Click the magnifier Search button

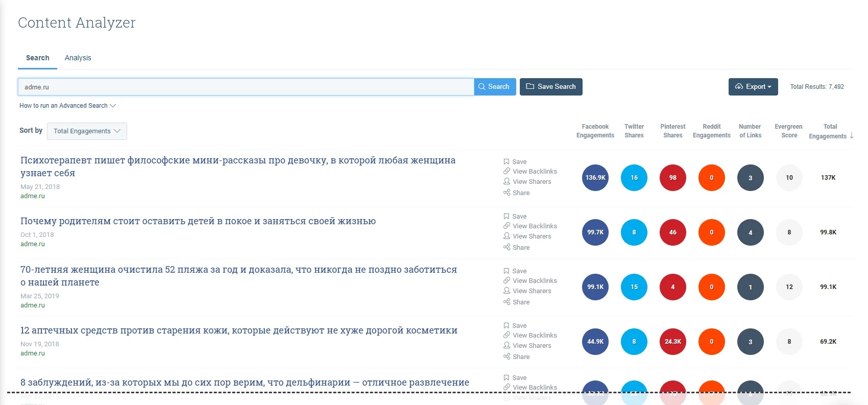point(495,87)
